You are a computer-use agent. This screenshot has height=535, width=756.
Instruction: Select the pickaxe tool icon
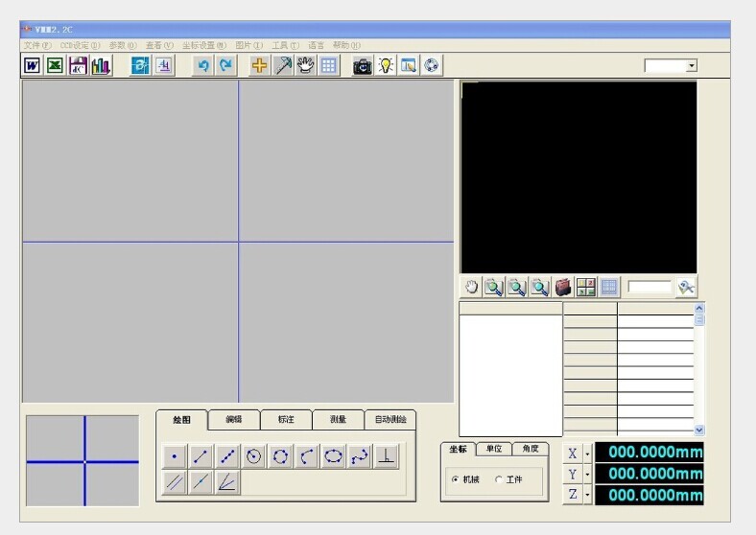click(282, 65)
